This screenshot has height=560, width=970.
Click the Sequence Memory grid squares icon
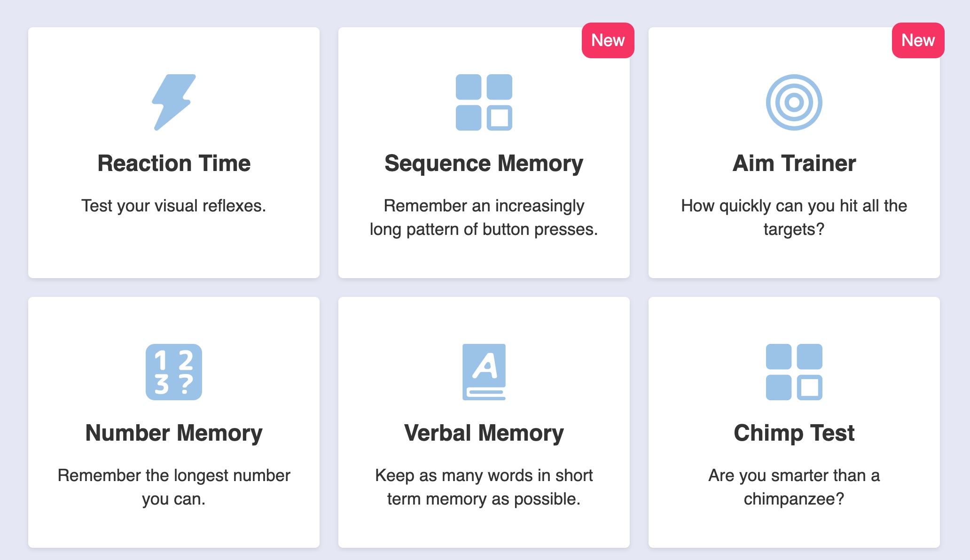[x=484, y=102]
